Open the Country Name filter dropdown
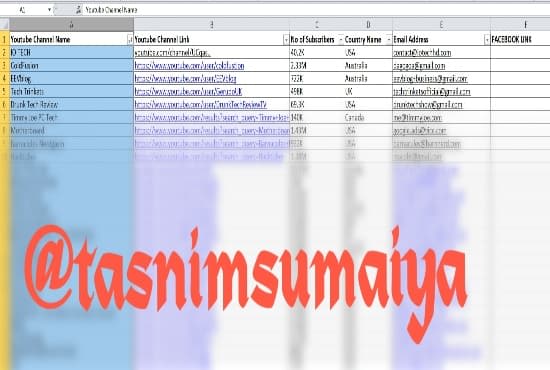This screenshot has width=550, height=370. 389,40
